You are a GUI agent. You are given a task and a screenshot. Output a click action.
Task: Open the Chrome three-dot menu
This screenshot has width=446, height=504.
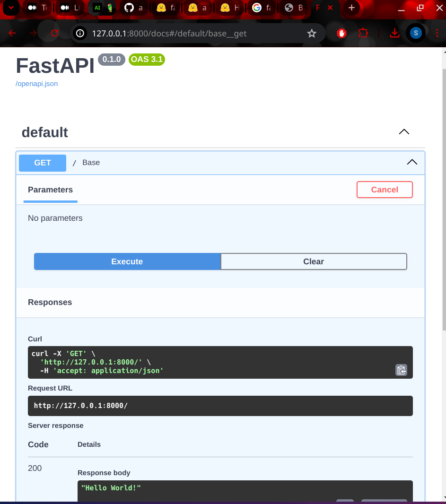pos(437,33)
